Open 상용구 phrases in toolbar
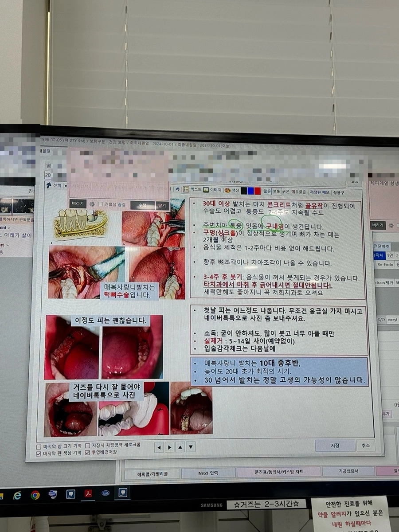This screenshot has height=532, width=399. pyautogui.click(x=339, y=193)
